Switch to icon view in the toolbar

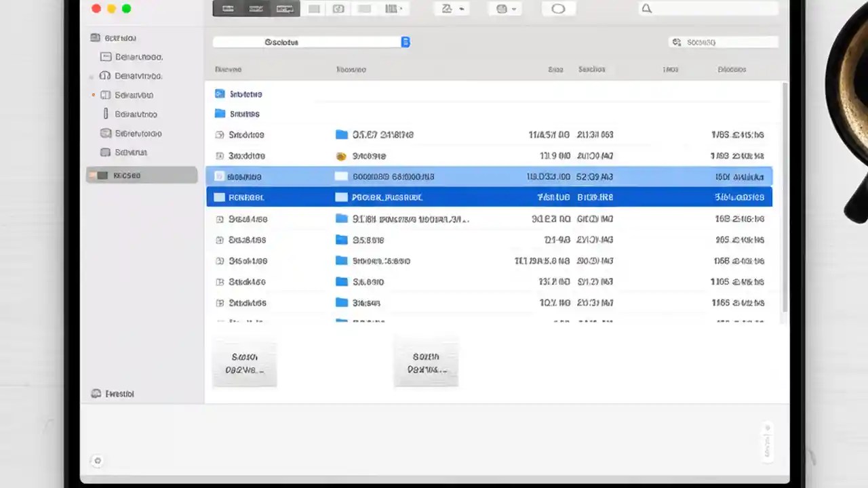pyautogui.click(x=228, y=9)
